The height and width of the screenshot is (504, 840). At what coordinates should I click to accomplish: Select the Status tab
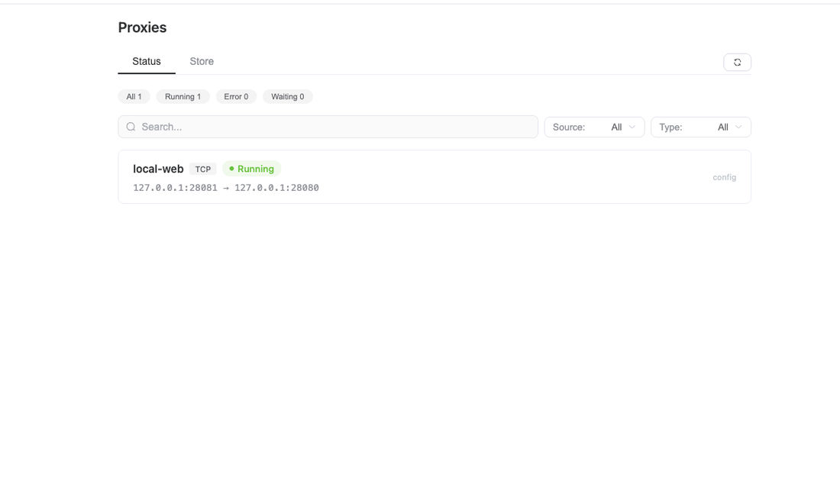(147, 62)
